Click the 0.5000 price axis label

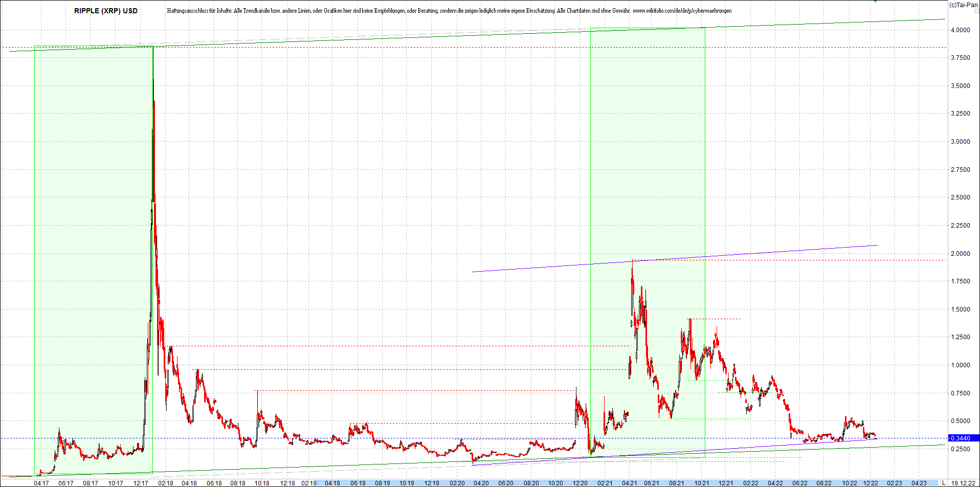[960, 421]
